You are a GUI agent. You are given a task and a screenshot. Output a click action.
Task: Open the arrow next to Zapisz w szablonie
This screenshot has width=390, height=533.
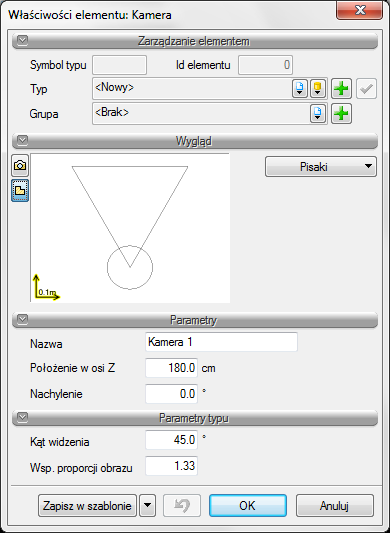pyautogui.click(x=147, y=505)
